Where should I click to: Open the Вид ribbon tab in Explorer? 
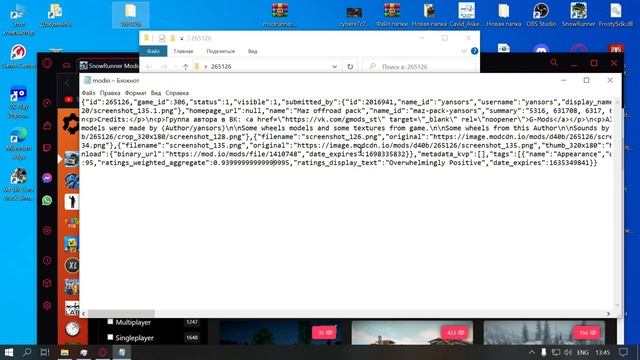(x=252, y=51)
